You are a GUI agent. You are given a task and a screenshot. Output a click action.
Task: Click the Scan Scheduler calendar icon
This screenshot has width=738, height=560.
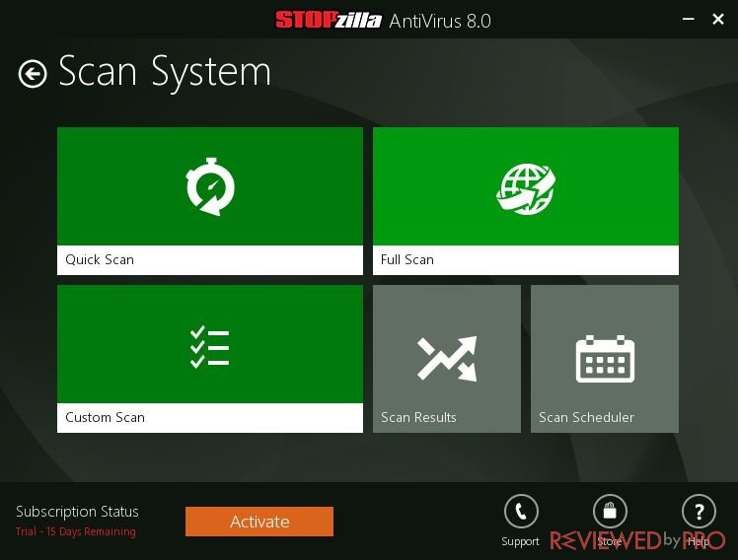tap(605, 359)
